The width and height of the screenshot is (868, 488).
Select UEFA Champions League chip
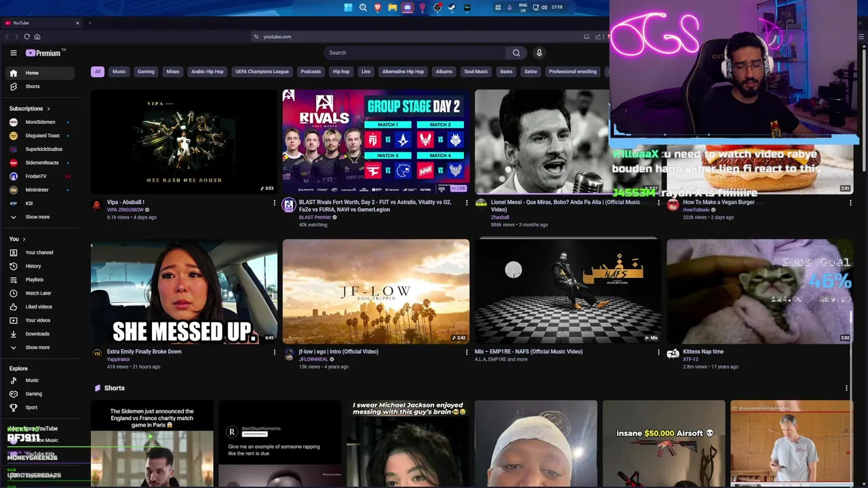(x=262, y=72)
